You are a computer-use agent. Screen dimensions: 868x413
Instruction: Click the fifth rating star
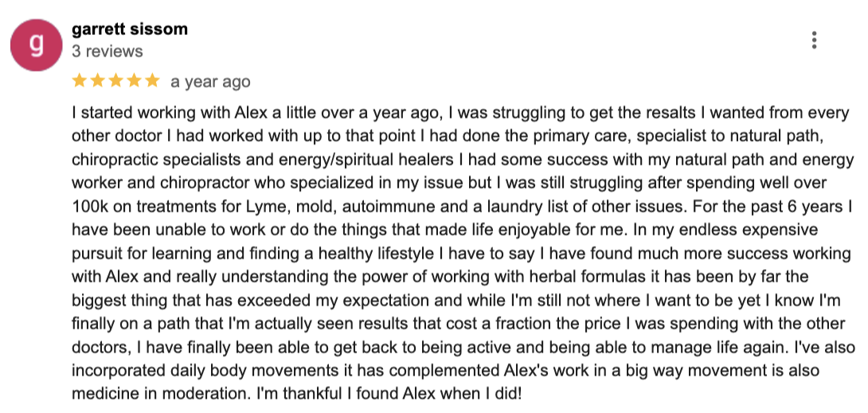click(152, 81)
